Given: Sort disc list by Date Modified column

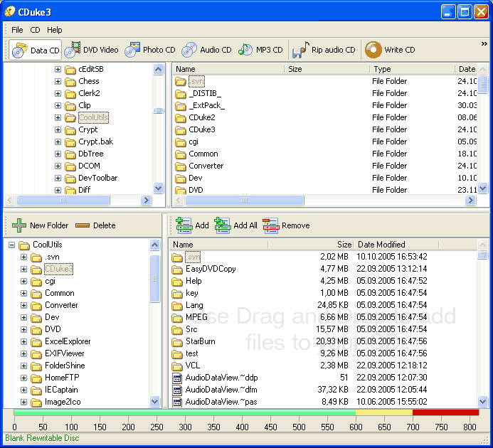Looking at the screenshot, I should tap(397, 245).
